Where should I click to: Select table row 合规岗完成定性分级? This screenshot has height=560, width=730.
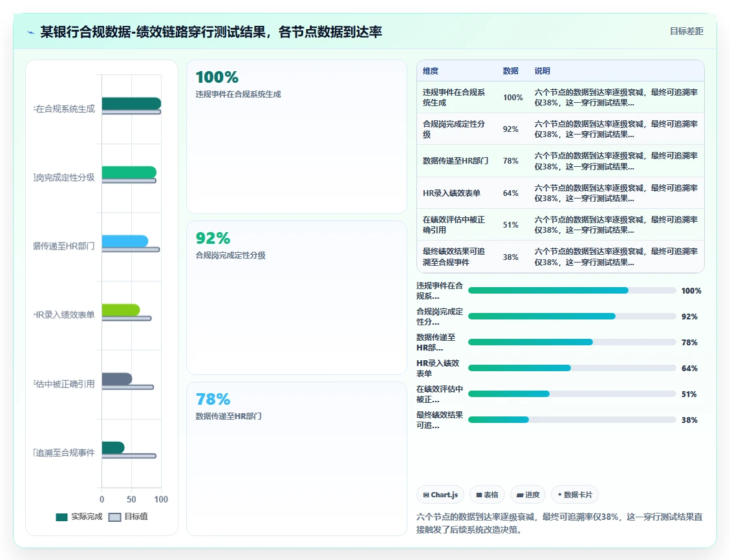[561, 129]
